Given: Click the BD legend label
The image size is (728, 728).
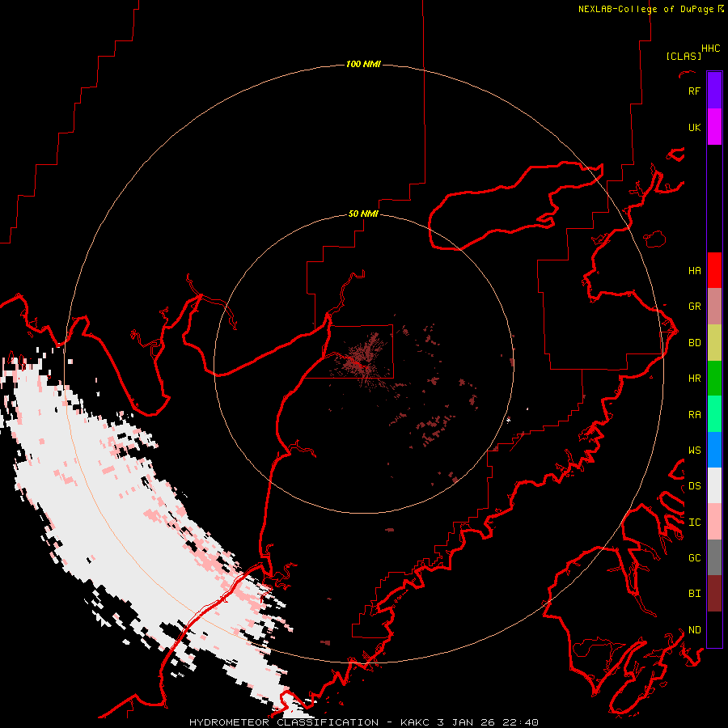Looking at the screenshot, I should 694,343.
